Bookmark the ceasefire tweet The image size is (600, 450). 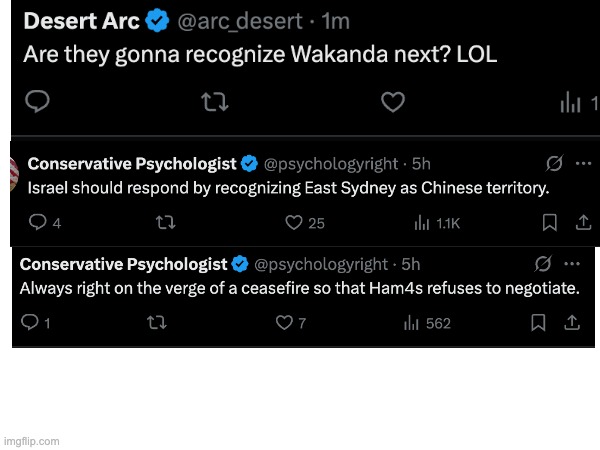[x=538, y=323]
